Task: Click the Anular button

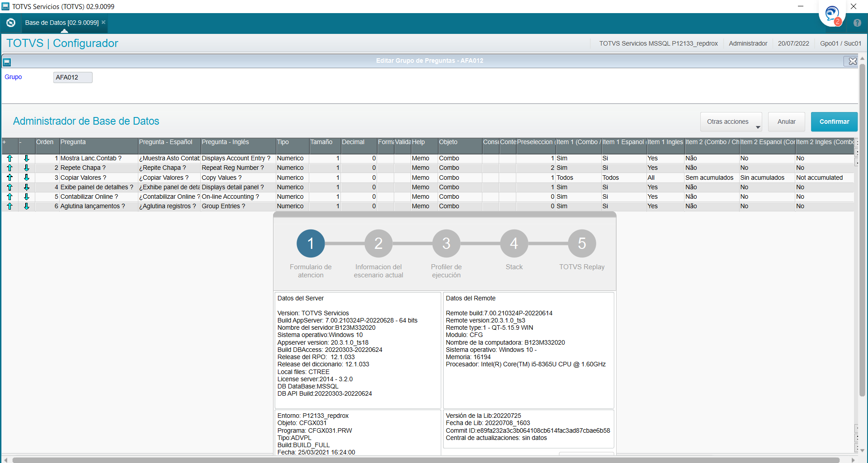Action: point(787,122)
